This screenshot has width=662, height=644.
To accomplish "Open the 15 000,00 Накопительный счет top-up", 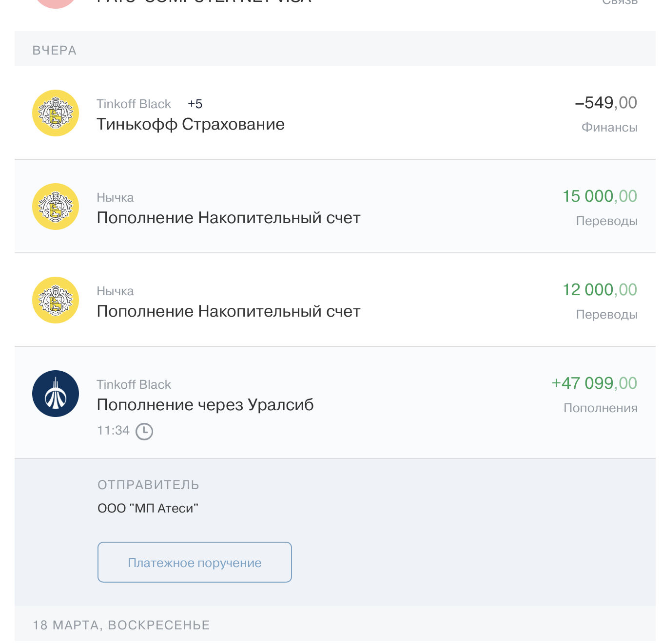I will point(228,218).
